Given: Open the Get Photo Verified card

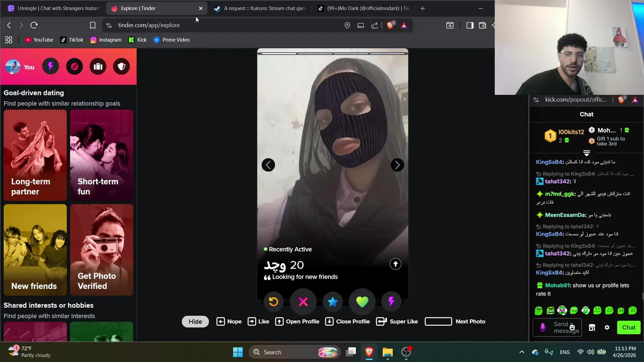Looking at the screenshot, I should click(x=102, y=250).
